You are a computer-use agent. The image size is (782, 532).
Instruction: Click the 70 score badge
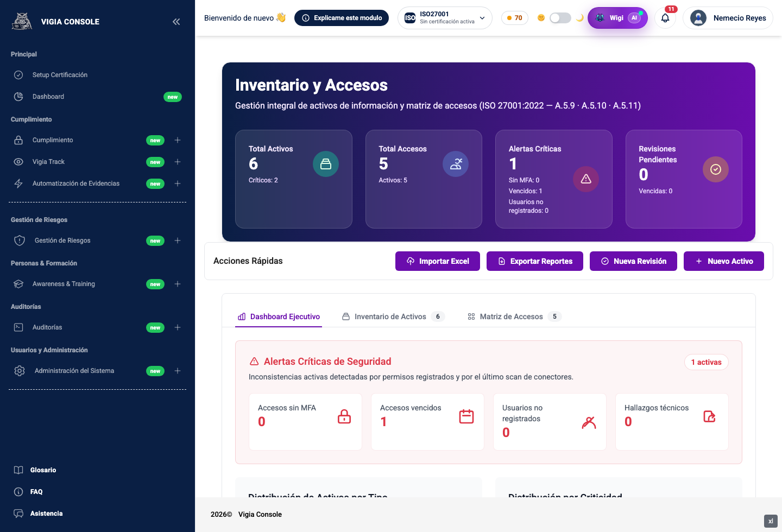pos(515,18)
